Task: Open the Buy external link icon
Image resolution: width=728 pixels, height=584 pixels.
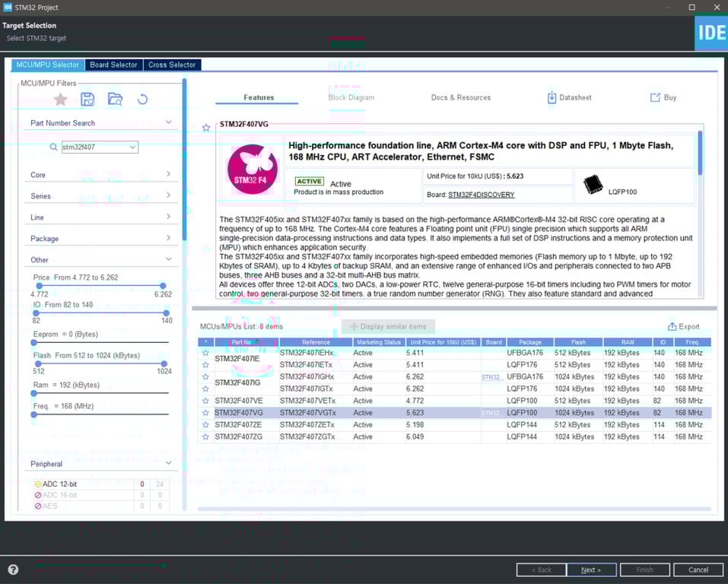Action: click(655, 97)
